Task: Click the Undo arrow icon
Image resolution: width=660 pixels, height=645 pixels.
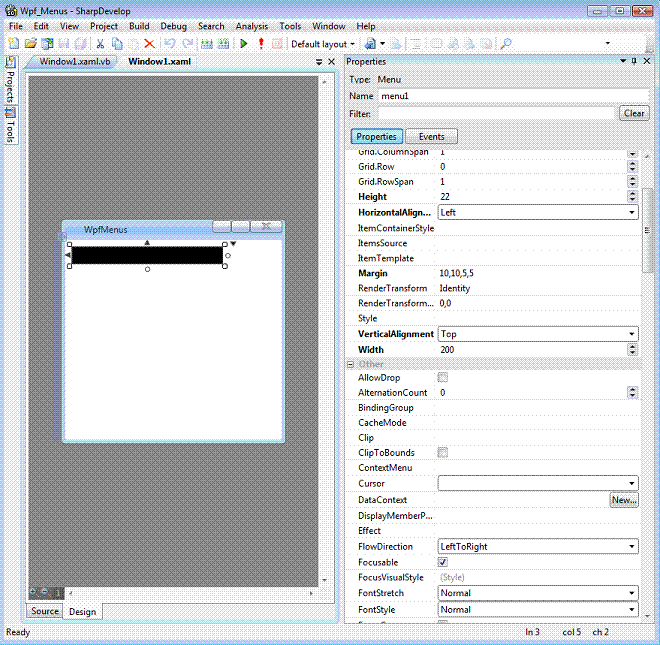Action: 169,44
